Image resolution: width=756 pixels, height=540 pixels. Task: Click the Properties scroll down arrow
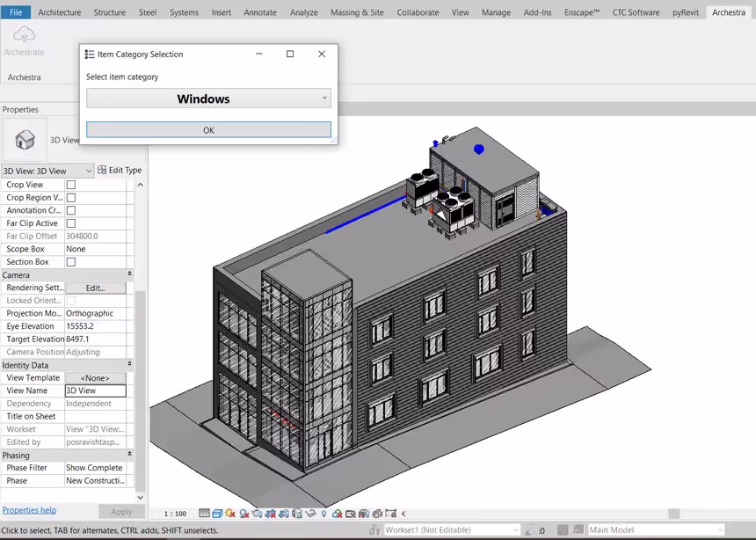pos(141,497)
